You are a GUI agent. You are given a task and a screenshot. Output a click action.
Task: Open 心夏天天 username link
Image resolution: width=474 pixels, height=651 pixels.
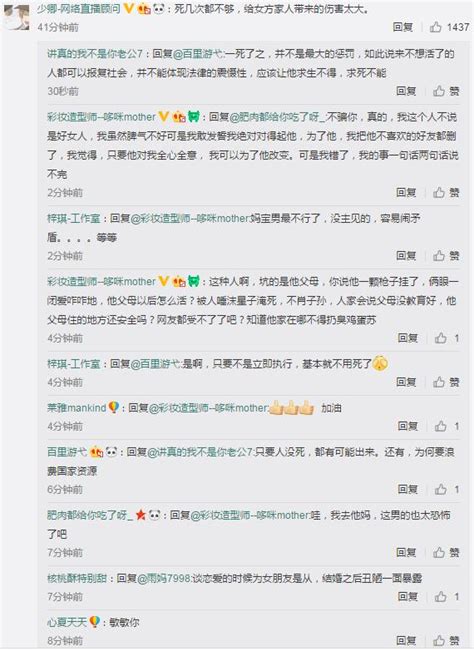pos(67,622)
